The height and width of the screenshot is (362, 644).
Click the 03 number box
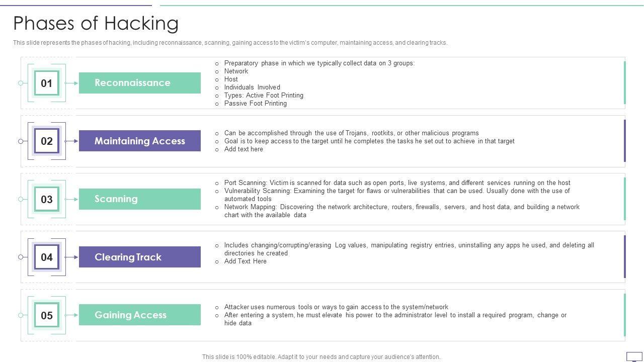coord(46,199)
